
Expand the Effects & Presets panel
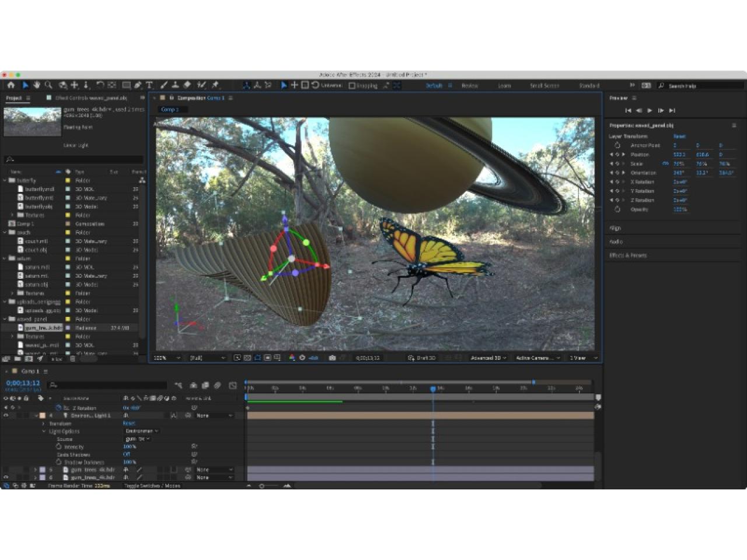coord(628,255)
